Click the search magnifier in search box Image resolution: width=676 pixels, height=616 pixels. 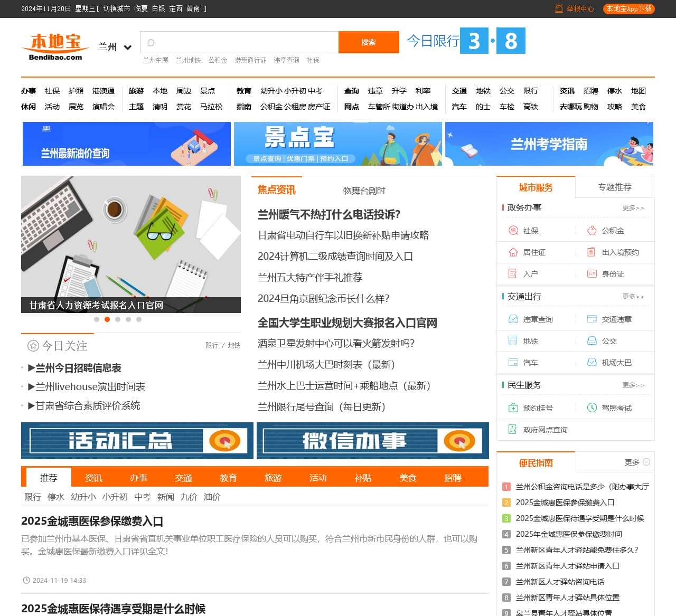151,42
